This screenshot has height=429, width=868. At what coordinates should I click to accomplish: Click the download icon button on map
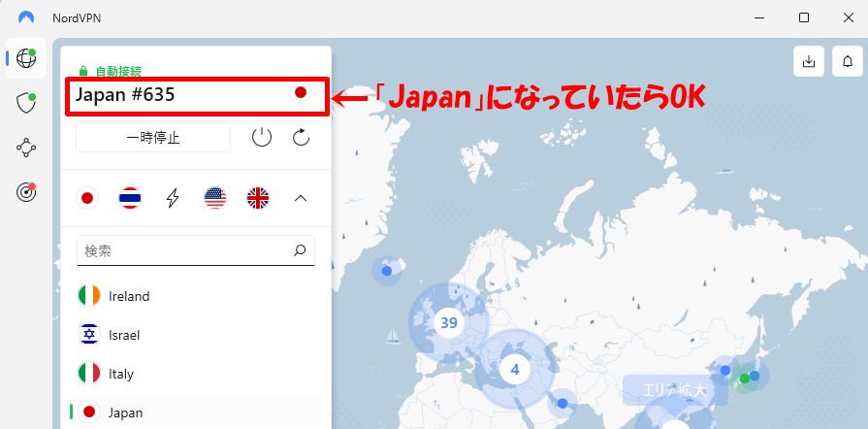click(809, 61)
